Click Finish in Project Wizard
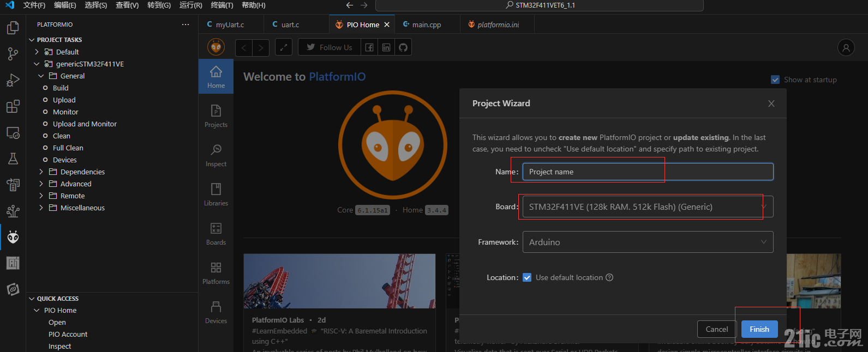Viewport: 868px width, 352px height. tap(759, 329)
